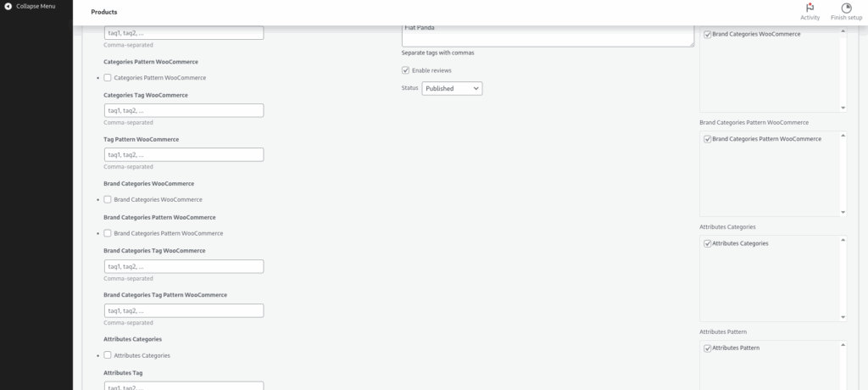Click the Categories Tag WooCommerce input field
Image resolution: width=868 pixels, height=390 pixels.
184,110
